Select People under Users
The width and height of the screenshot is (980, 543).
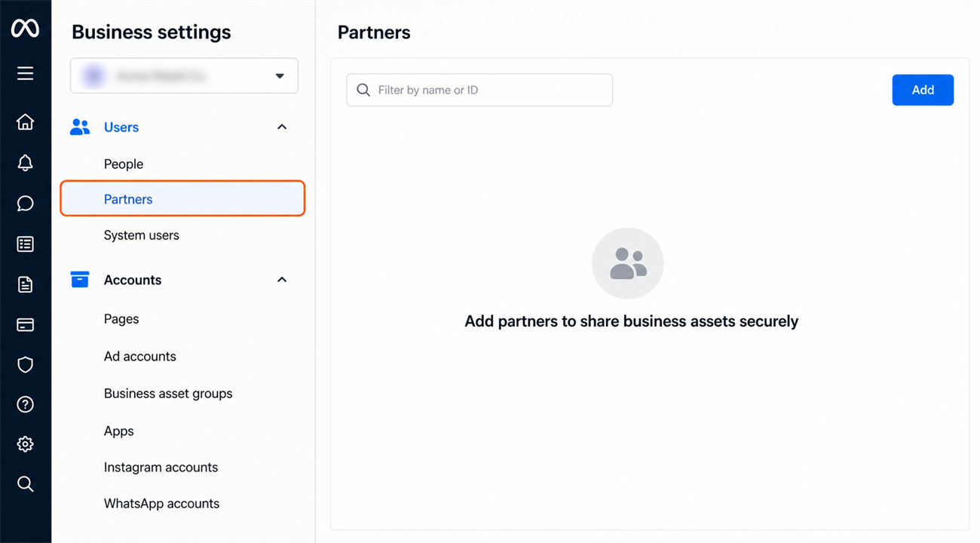pos(124,164)
